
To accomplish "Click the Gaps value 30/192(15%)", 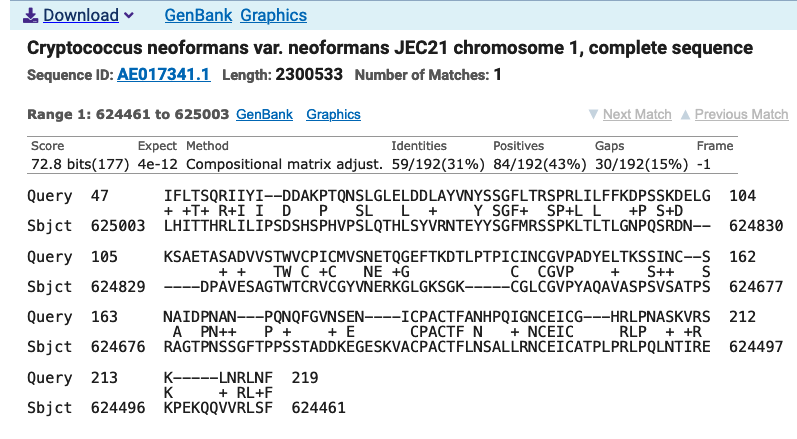I will [641, 164].
